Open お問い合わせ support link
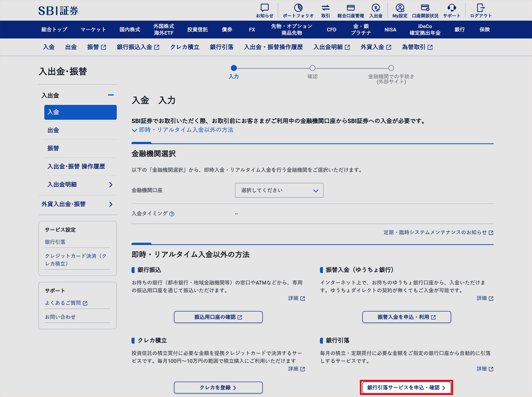 click(x=60, y=317)
